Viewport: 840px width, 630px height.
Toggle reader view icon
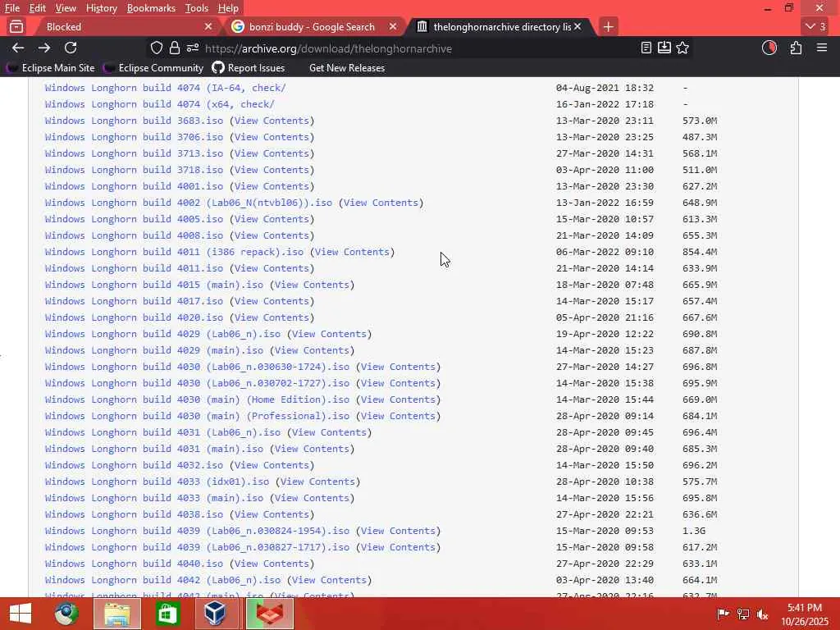[646, 48]
